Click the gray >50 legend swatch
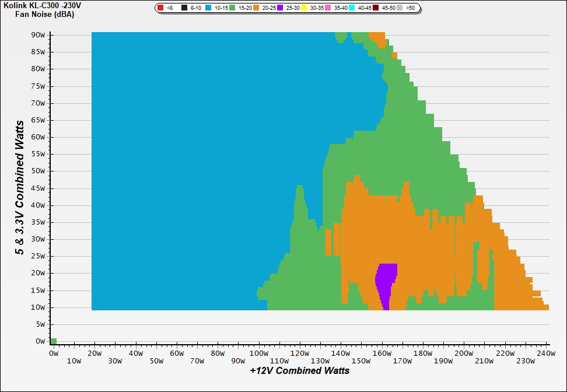 click(400, 8)
